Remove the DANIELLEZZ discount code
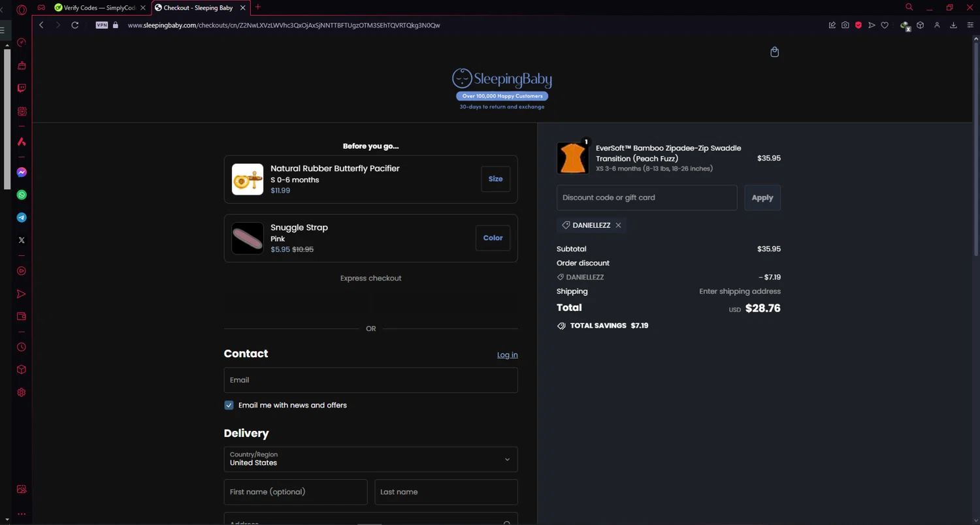The width and height of the screenshot is (980, 525). click(x=618, y=225)
